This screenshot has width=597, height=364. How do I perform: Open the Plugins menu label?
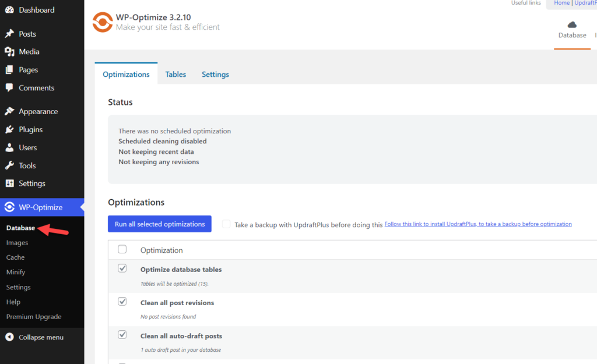(31, 129)
